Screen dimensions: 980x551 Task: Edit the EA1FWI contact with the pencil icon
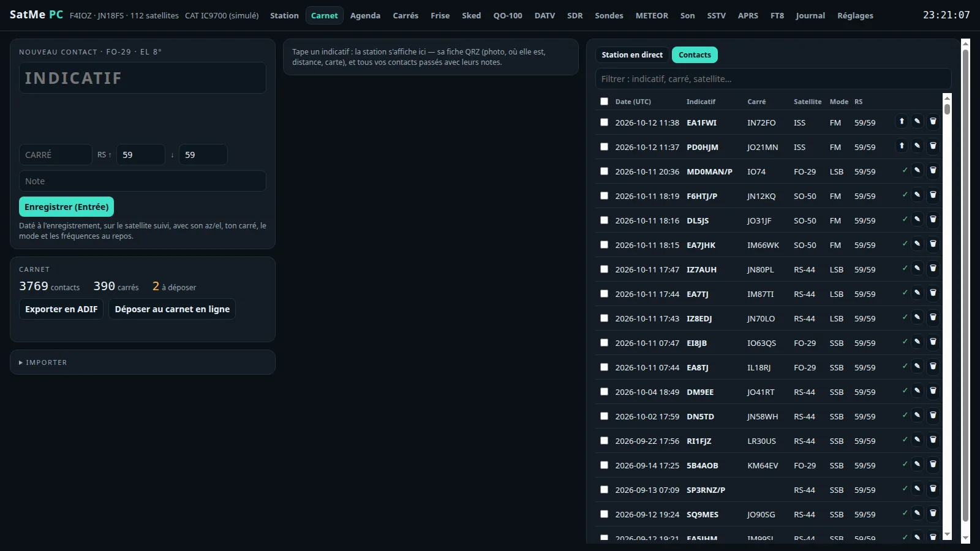(x=917, y=121)
